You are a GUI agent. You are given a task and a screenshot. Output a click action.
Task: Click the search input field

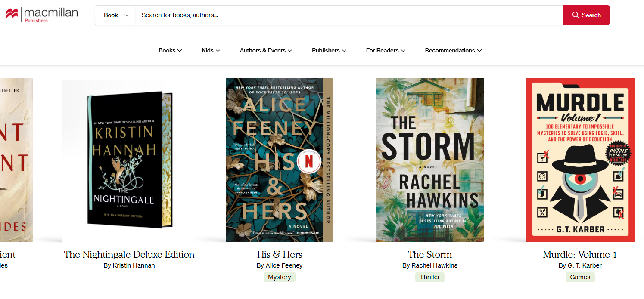pyautogui.click(x=345, y=15)
